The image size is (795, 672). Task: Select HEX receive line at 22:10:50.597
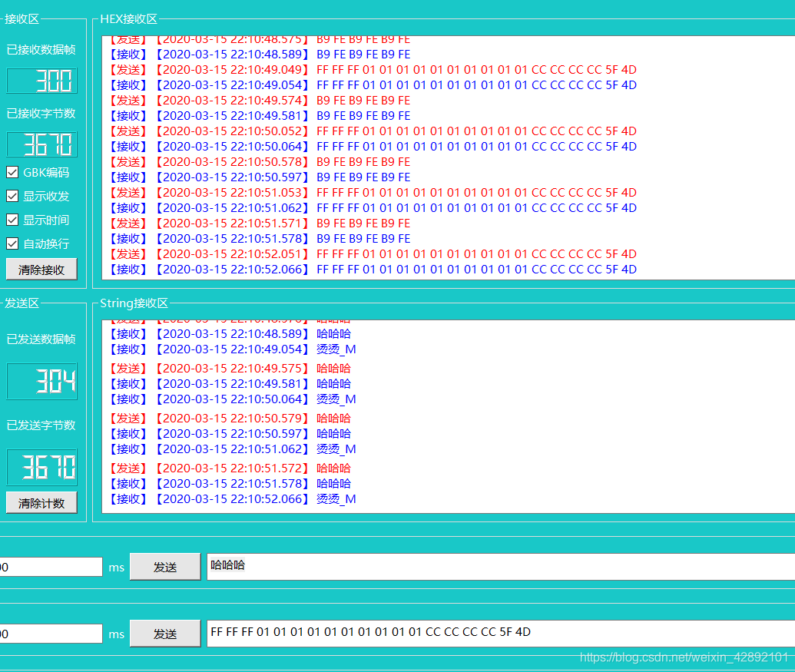pos(260,177)
